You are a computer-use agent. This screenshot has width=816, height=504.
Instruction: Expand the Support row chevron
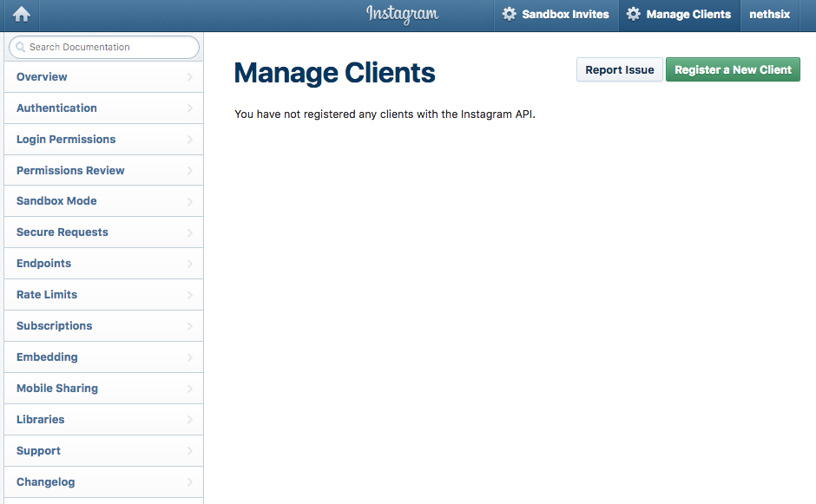(x=190, y=451)
